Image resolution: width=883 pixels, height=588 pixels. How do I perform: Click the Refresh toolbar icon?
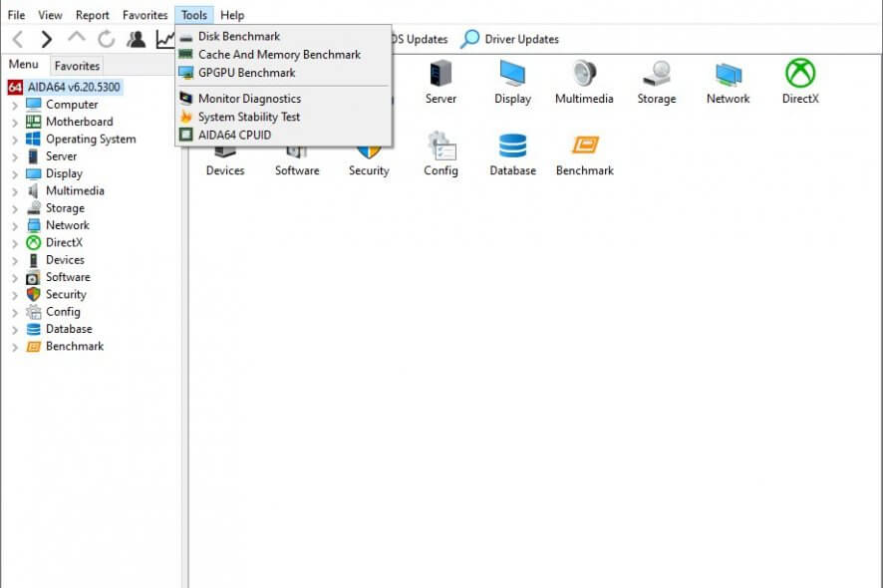click(106, 39)
